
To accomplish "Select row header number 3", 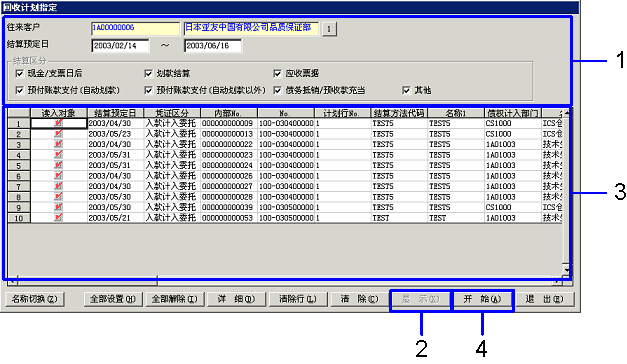I will pos(19,144).
